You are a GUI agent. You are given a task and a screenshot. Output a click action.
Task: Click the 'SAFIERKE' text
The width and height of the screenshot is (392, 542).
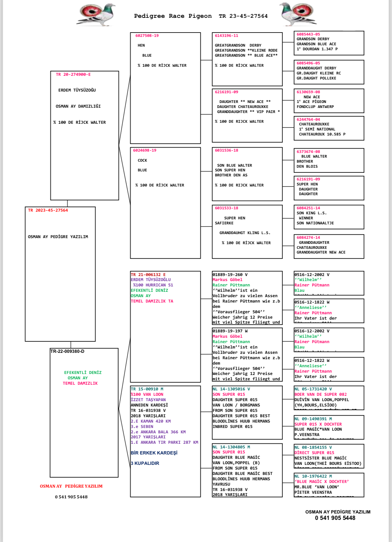224,223
